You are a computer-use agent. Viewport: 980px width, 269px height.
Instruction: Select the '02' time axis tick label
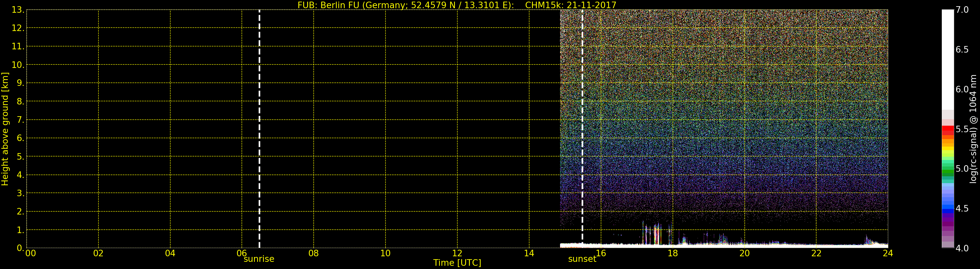pyautogui.click(x=99, y=253)
